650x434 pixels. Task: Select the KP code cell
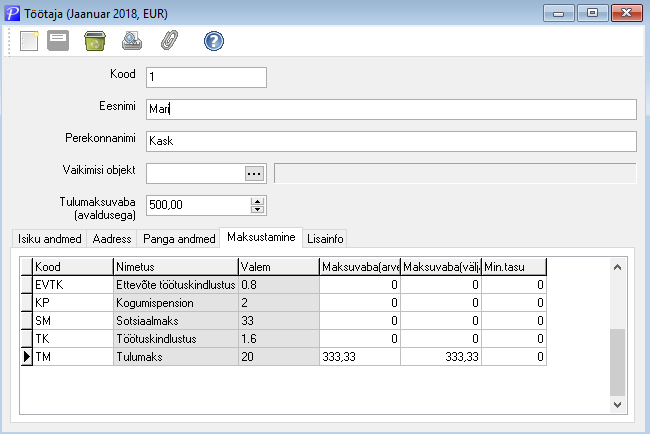[x=73, y=303]
